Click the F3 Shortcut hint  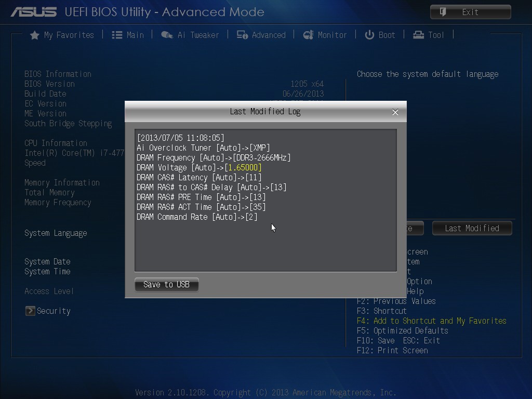pyautogui.click(x=382, y=311)
